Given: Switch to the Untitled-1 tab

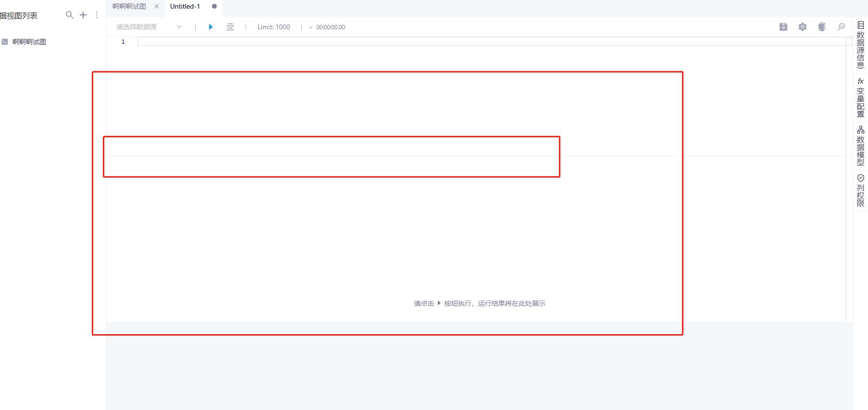Looking at the screenshot, I should coord(185,6).
